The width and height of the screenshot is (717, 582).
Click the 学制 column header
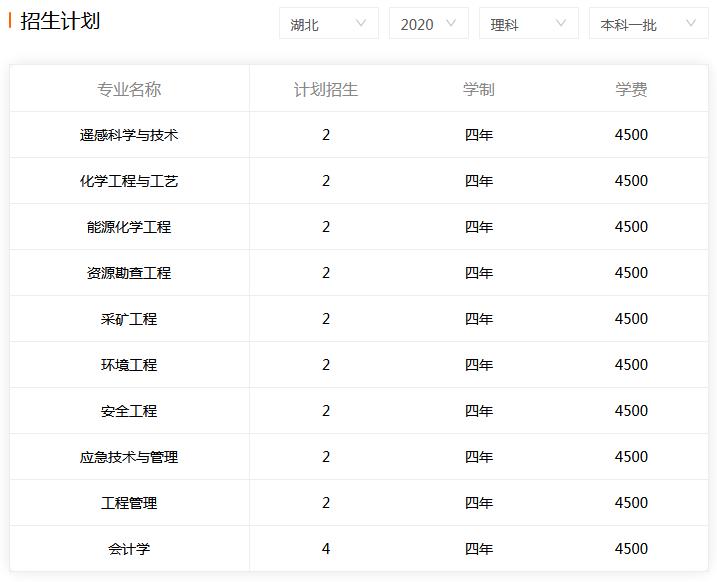(x=478, y=89)
